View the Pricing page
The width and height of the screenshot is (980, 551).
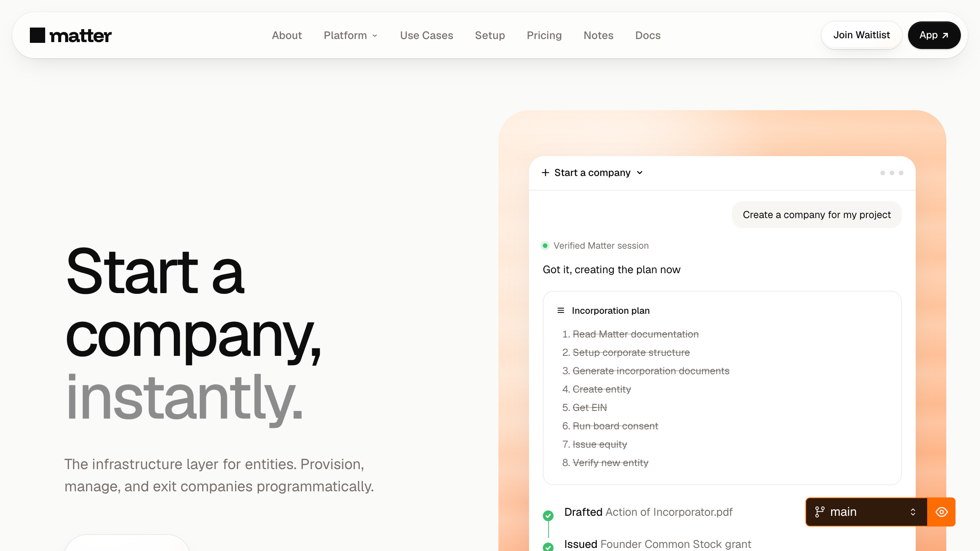click(x=544, y=35)
